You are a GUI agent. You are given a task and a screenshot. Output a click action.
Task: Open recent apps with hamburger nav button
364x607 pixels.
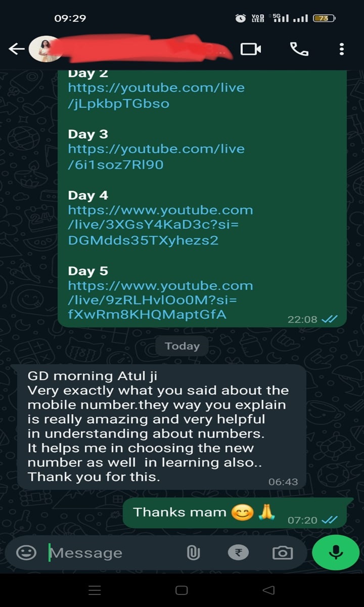(x=95, y=590)
